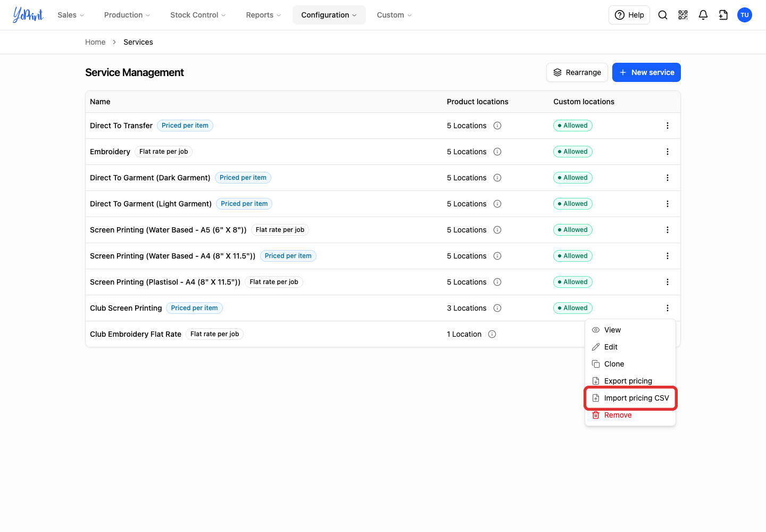
Task: Click the New service button
Action: 646,72
